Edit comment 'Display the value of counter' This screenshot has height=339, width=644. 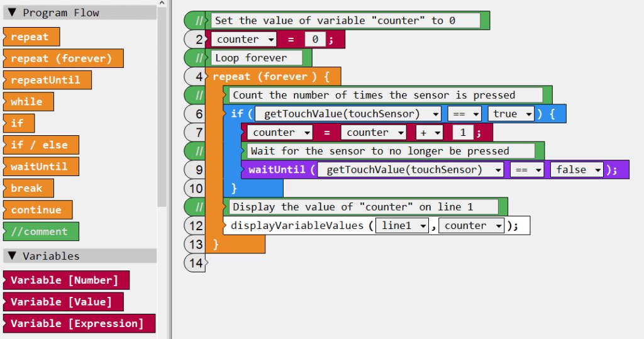(x=363, y=207)
